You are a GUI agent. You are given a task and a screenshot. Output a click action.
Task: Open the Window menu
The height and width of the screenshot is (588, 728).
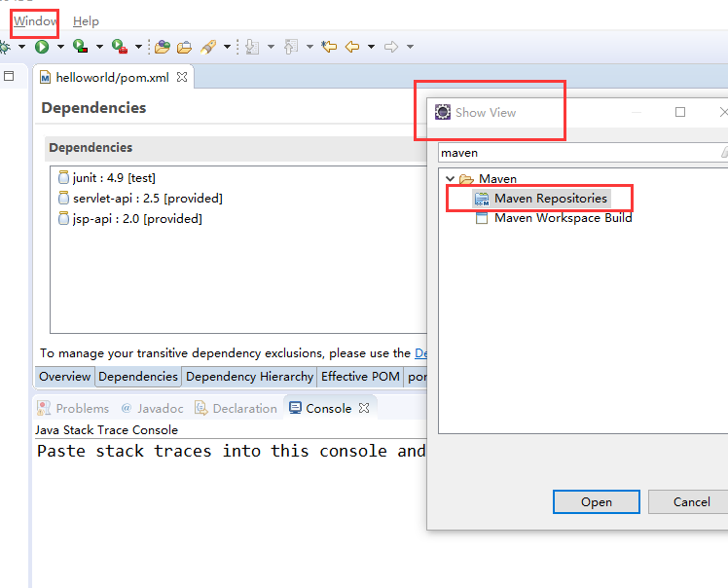[35, 21]
